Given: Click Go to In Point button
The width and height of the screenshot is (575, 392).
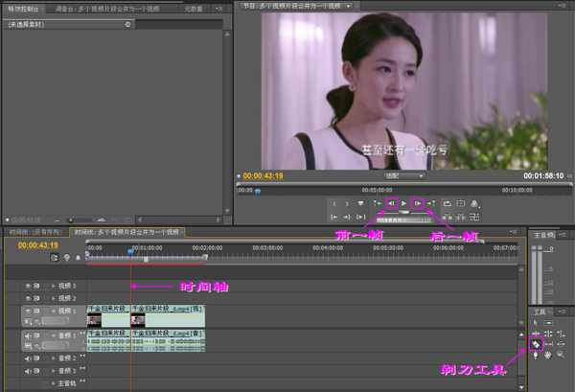Looking at the screenshot, I should pyautogui.click(x=334, y=217).
